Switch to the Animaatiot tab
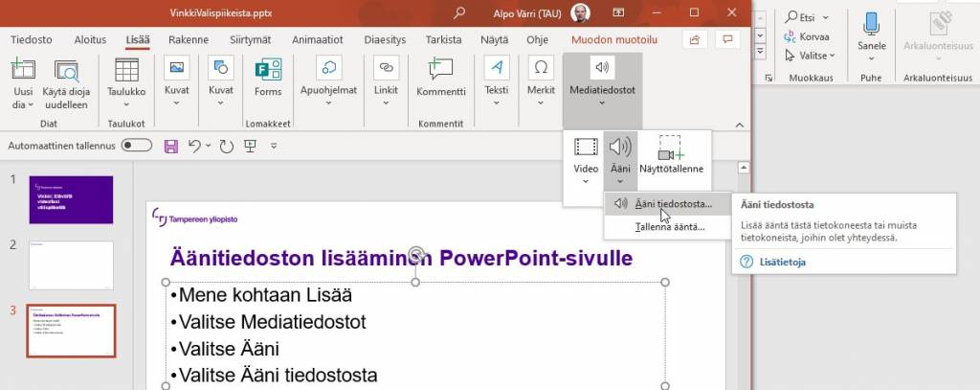This screenshot has height=390, width=980. [x=318, y=39]
